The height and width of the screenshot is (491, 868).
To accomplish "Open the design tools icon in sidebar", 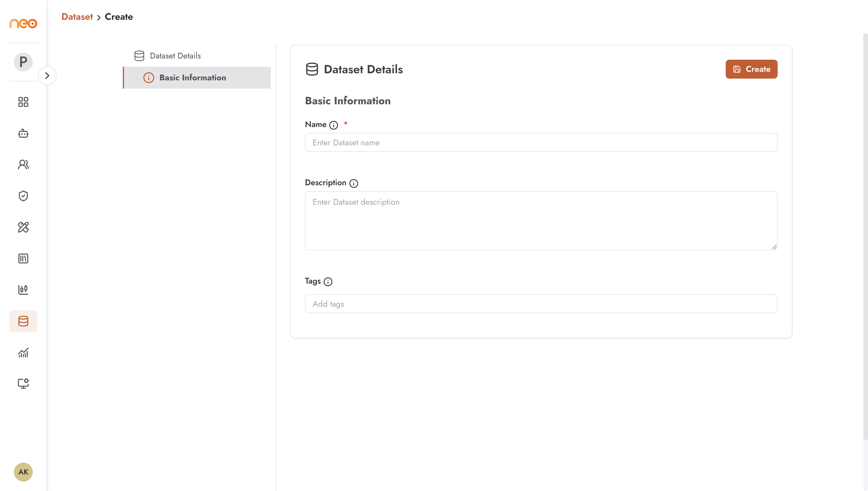I will (23, 227).
